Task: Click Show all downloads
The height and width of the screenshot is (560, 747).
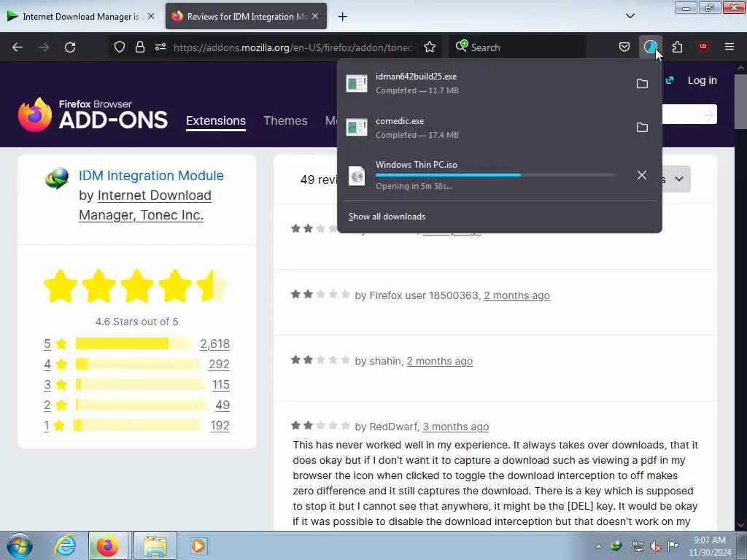Action: [x=387, y=216]
